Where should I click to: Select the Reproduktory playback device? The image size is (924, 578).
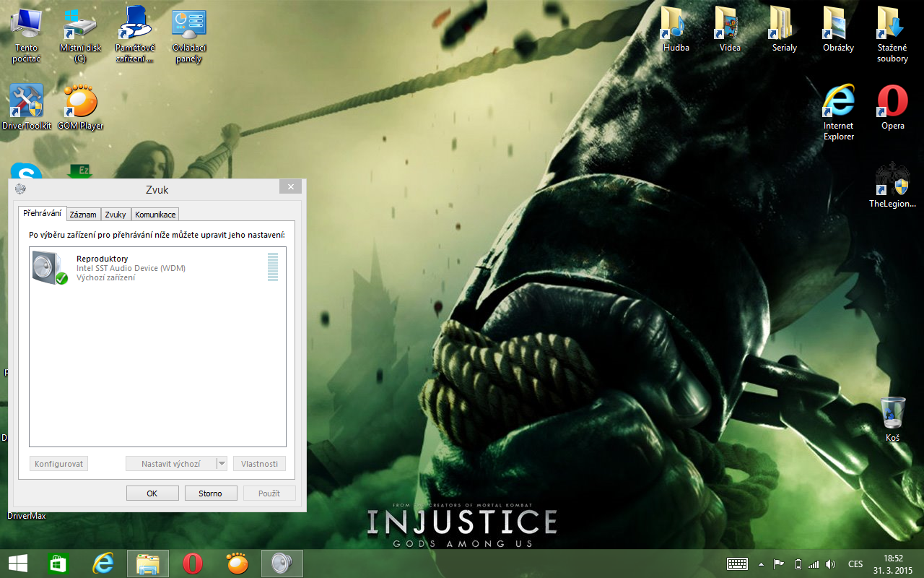point(157,268)
